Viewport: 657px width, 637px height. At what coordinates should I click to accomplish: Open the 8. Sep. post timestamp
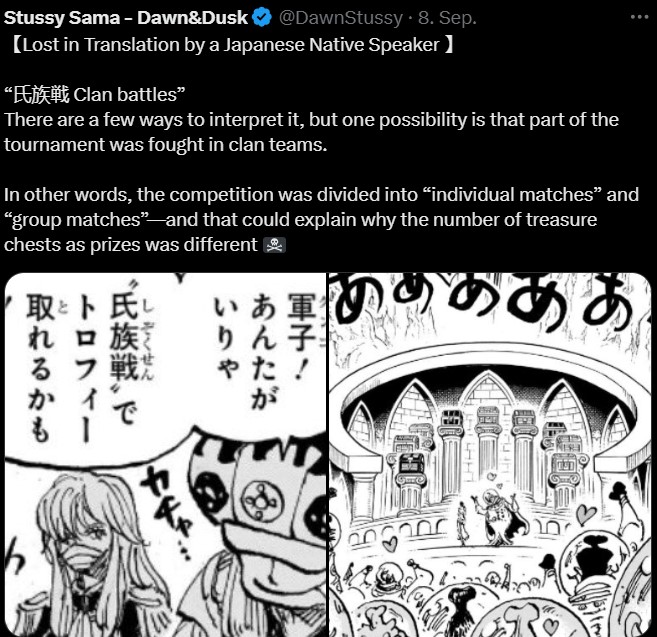(x=447, y=18)
